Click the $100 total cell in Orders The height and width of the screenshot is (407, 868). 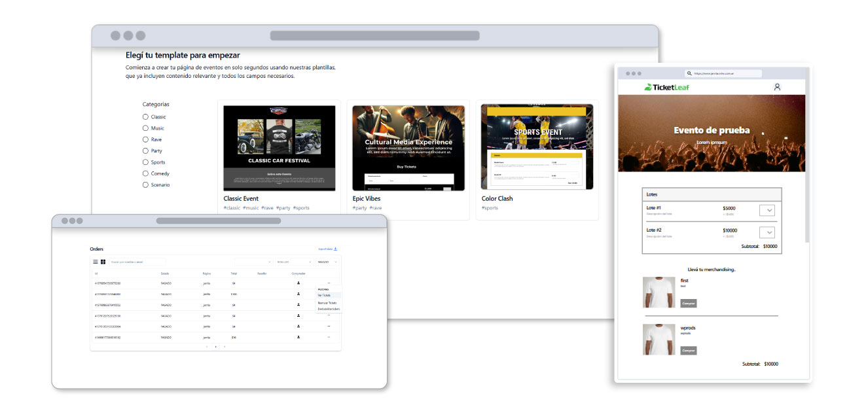coord(234,294)
